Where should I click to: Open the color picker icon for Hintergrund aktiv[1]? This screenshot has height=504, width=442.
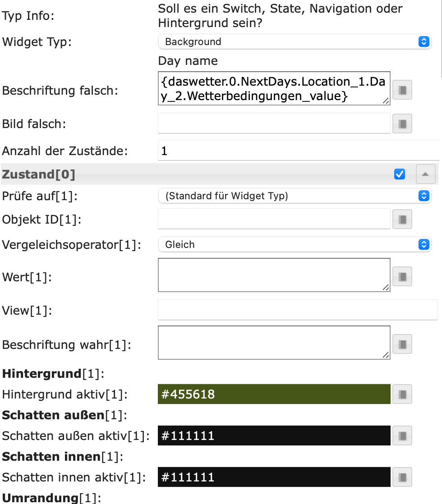point(402,394)
